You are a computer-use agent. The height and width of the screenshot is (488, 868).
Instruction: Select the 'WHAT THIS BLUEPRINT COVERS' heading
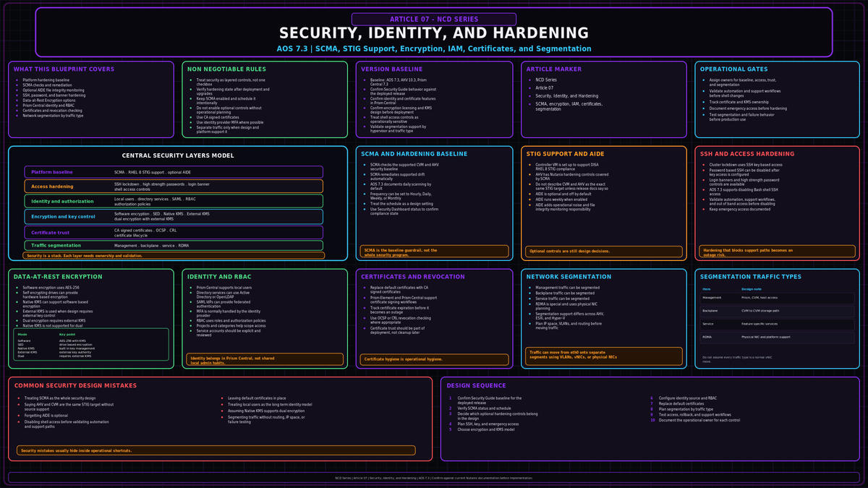coord(64,69)
